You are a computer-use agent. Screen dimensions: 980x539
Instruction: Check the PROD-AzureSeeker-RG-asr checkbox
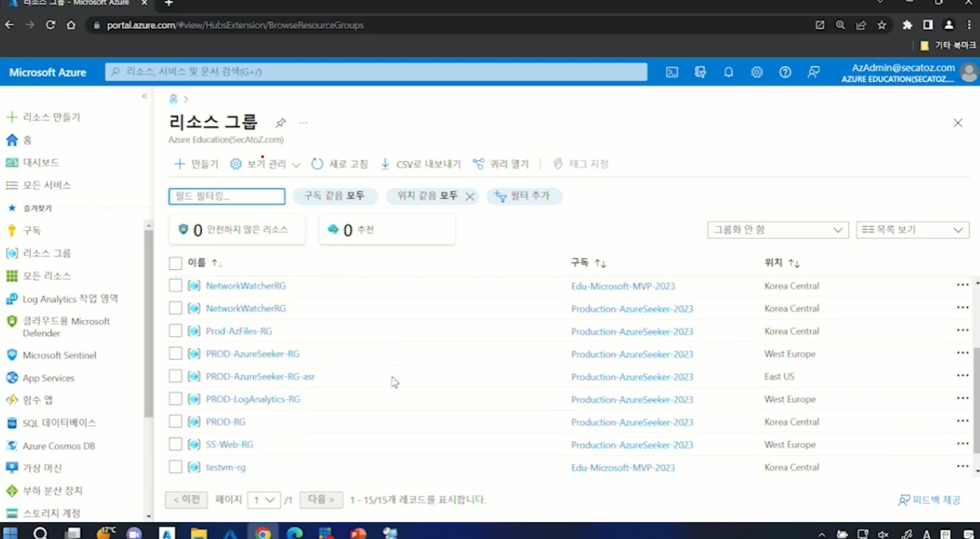click(176, 376)
